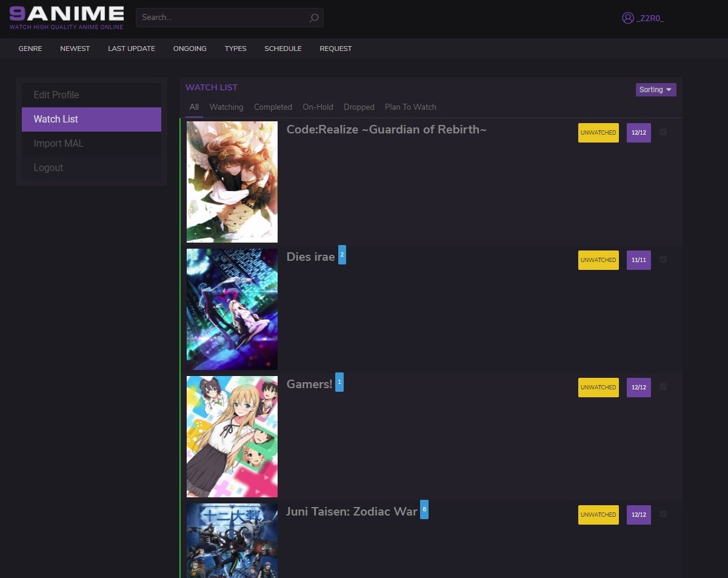
Task: Toggle UNWATCHED status for Juni Taisen
Action: pyautogui.click(x=598, y=514)
